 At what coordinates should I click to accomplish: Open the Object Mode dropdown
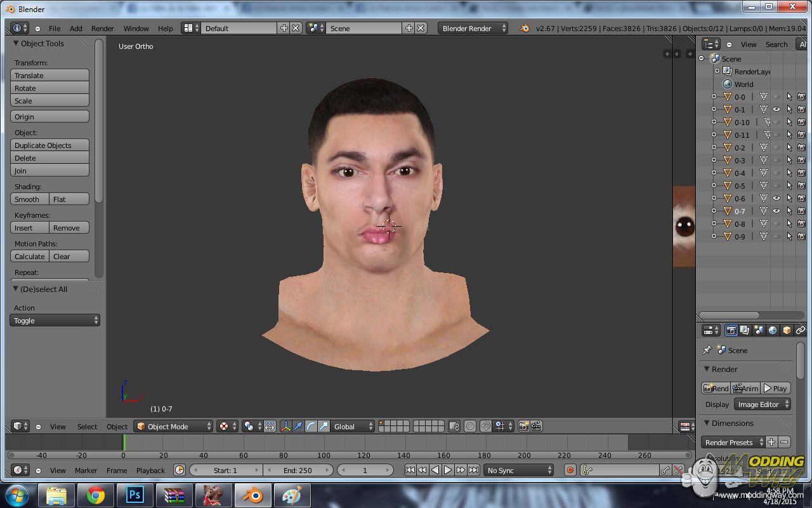[174, 426]
